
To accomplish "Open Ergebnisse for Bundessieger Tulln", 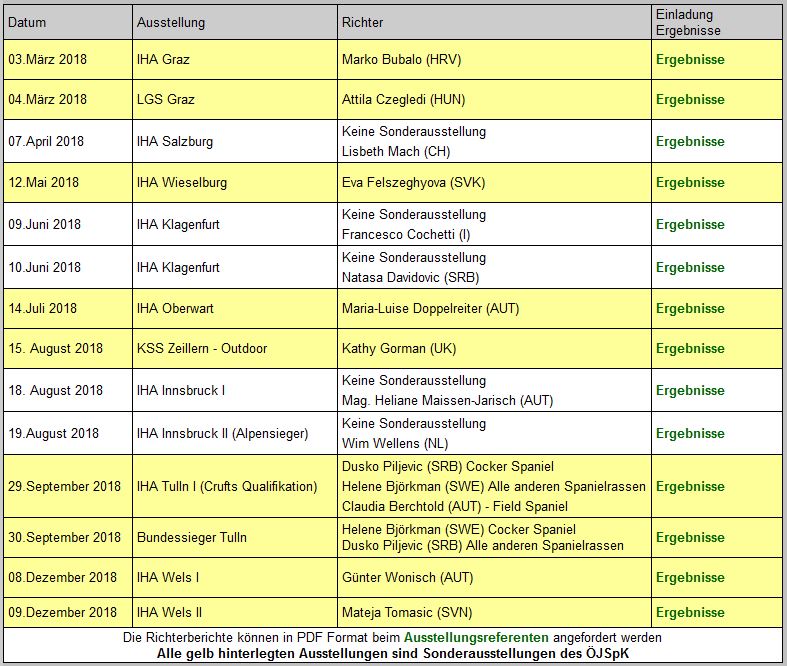I will [690, 537].
